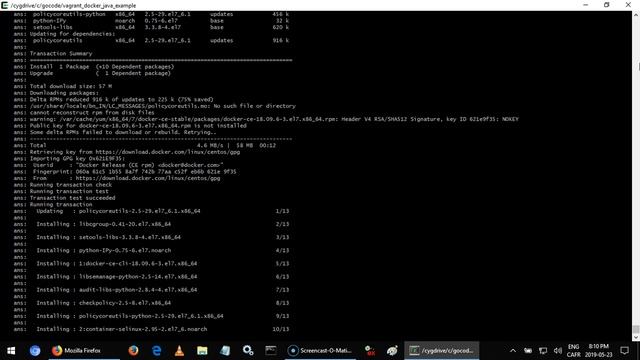Minimize the cygwin terminal window

(x=586, y=5)
